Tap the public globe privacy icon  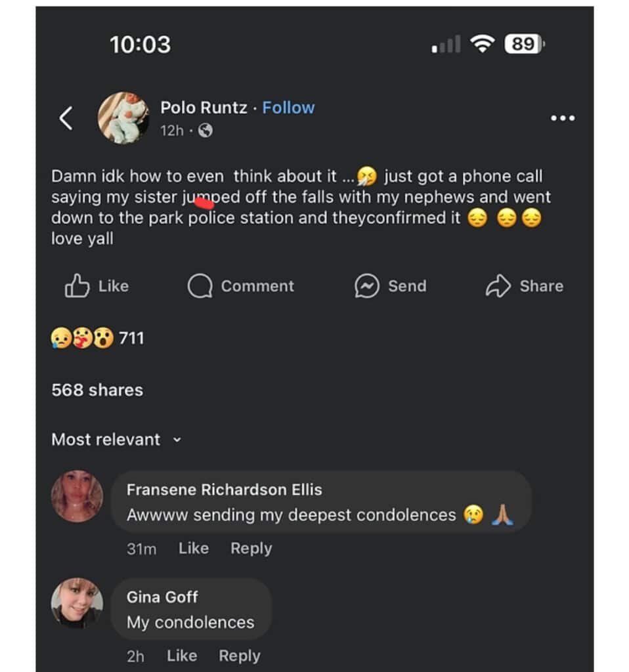[206, 131]
